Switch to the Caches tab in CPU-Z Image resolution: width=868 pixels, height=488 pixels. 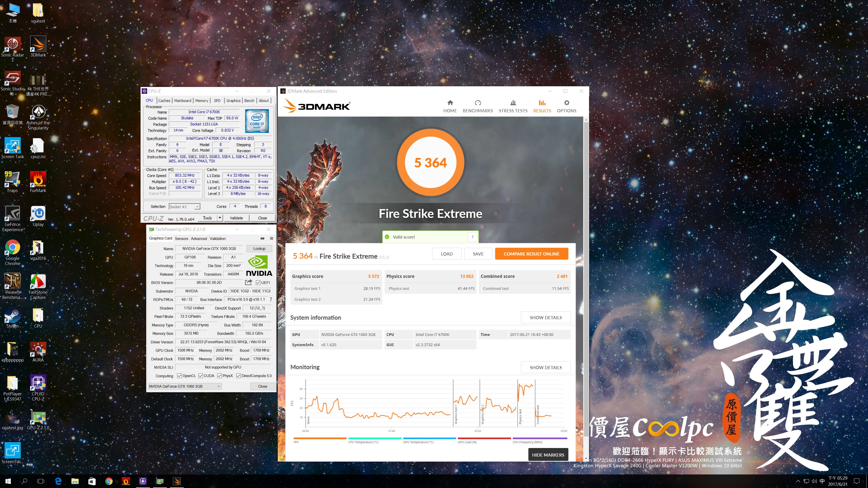(164, 100)
